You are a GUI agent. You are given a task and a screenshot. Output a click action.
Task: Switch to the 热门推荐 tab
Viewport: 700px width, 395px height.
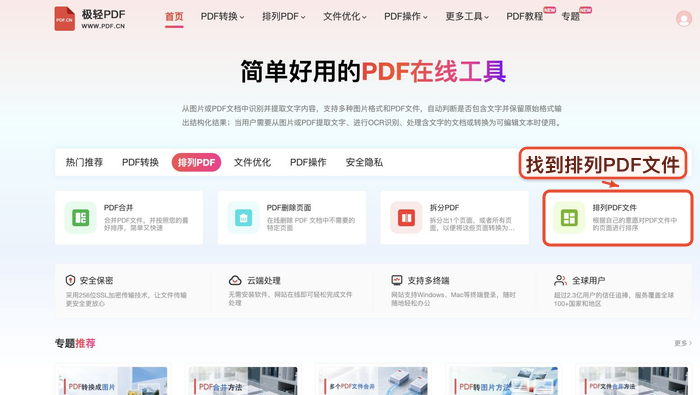pyautogui.click(x=84, y=162)
